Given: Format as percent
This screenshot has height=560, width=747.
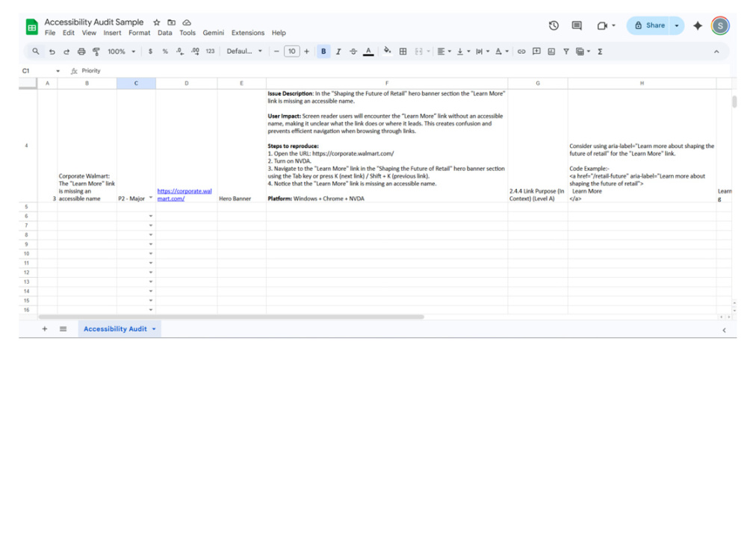Looking at the screenshot, I should pyautogui.click(x=165, y=52).
